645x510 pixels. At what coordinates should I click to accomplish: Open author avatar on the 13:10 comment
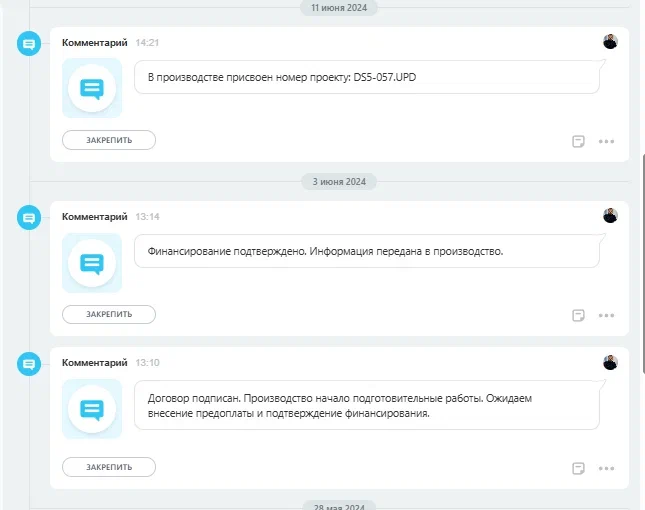610,362
